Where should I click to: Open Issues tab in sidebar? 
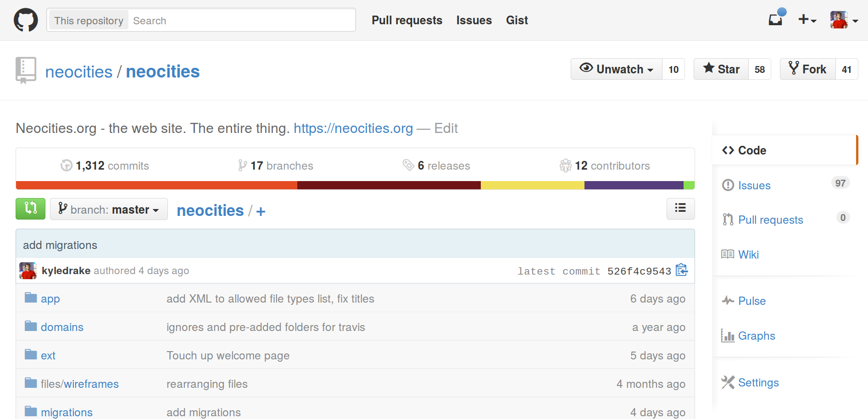(x=754, y=186)
